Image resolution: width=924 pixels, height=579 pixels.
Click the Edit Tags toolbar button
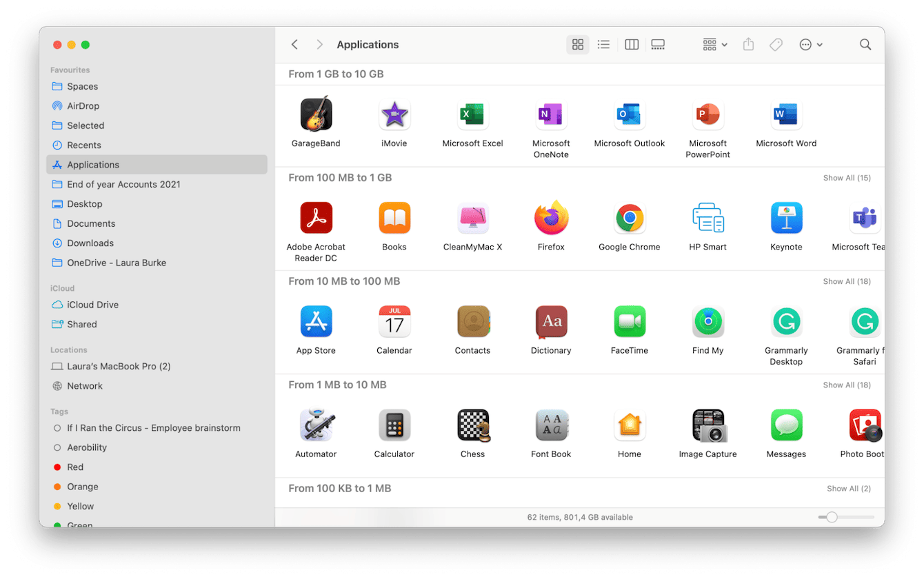click(x=776, y=45)
